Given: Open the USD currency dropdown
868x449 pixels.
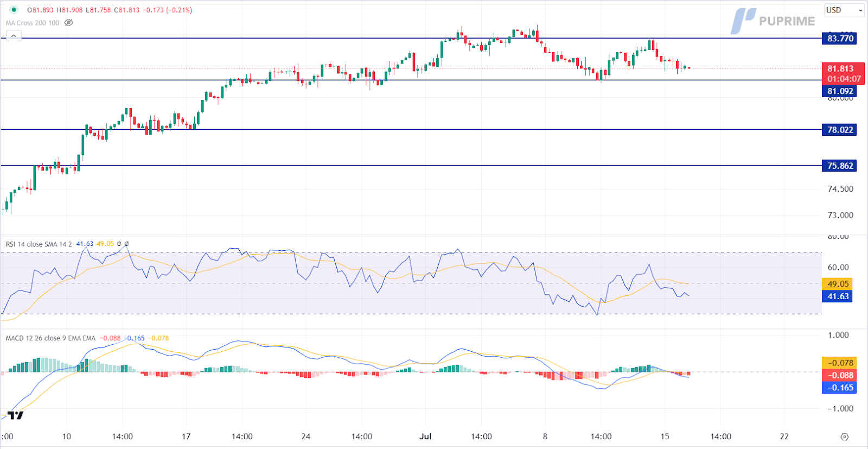Looking at the screenshot, I should click(x=844, y=10).
